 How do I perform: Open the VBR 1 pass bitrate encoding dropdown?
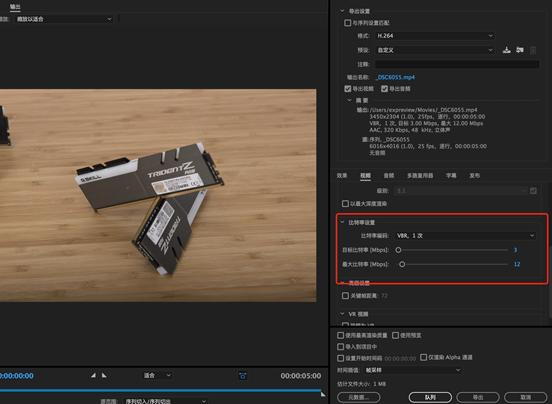point(465,235)
